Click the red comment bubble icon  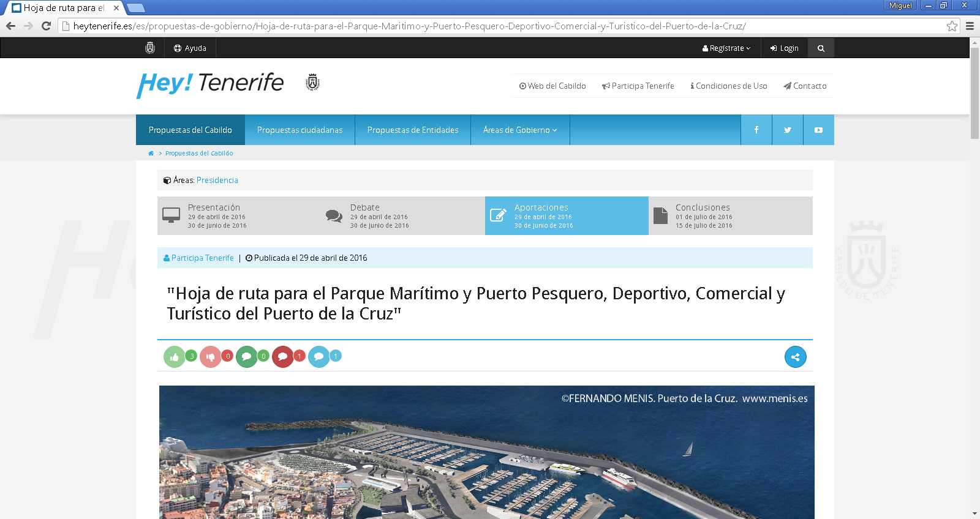(x=282, y=357)
